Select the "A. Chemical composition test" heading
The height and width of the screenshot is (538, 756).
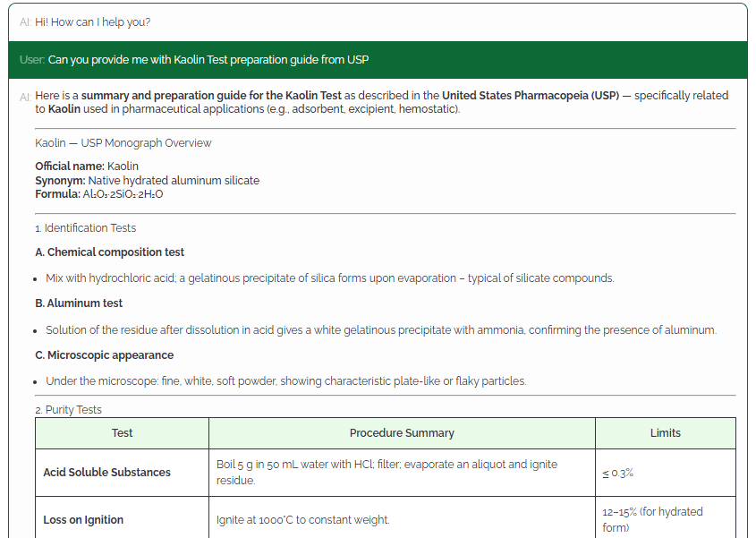(107, 252)
